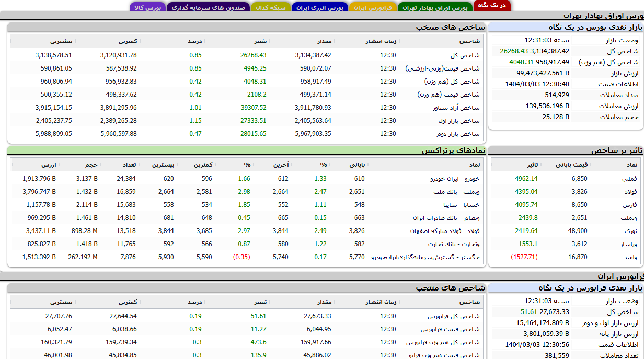Open 'خودرو - ایران خودرو' symbol row
Image resolution: width=644 pixels, height=359 pixels.
[x=455, y=179]
